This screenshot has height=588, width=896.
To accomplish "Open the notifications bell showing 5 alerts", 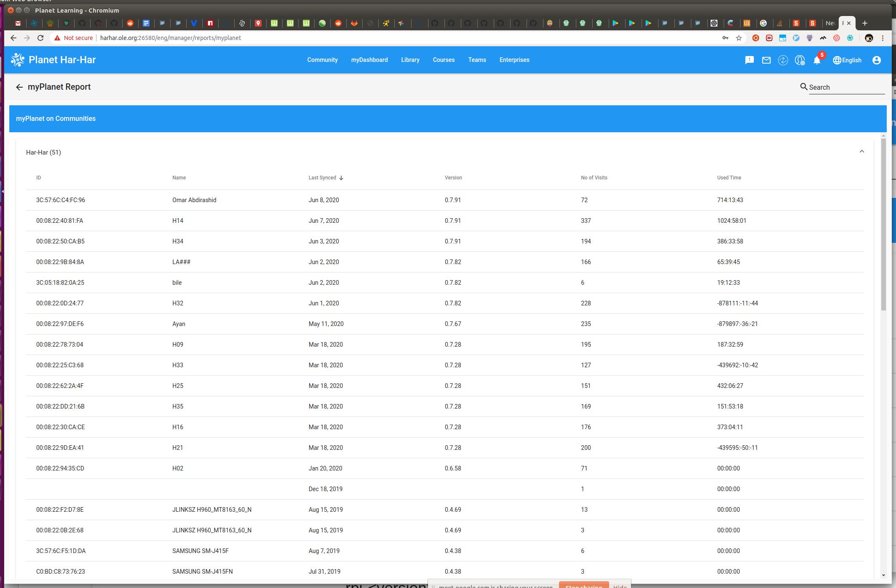I will 817,60.
